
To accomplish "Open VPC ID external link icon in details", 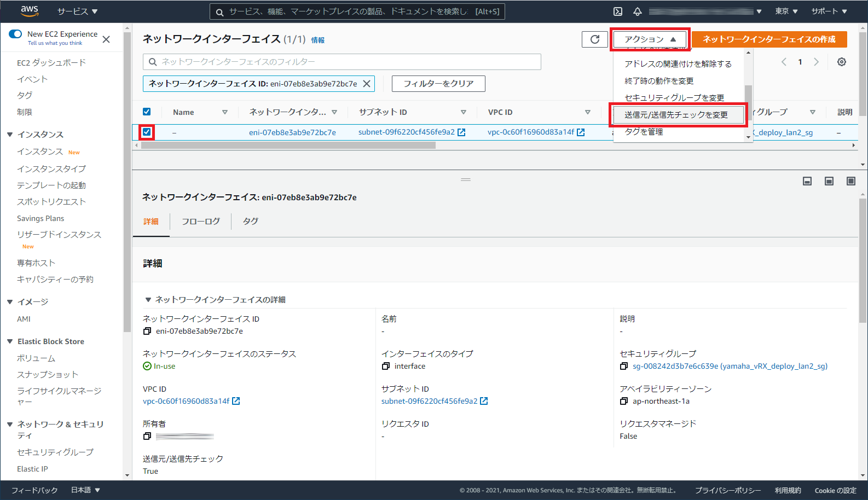I will (236, 401).
